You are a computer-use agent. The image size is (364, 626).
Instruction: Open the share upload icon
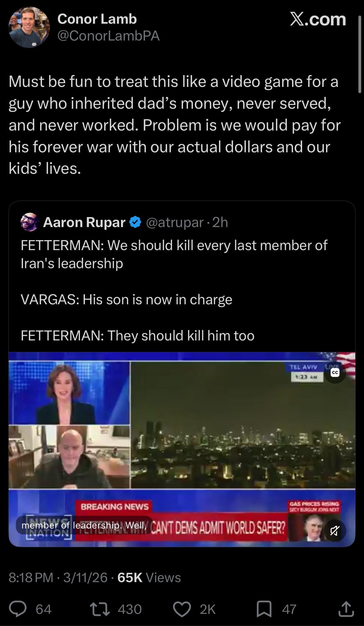point(346,609)
